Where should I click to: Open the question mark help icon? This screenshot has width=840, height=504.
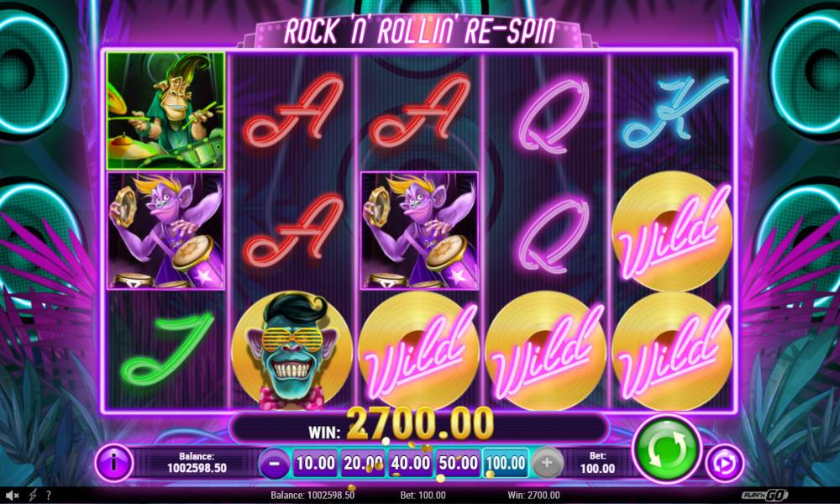(x=48, y=496)
